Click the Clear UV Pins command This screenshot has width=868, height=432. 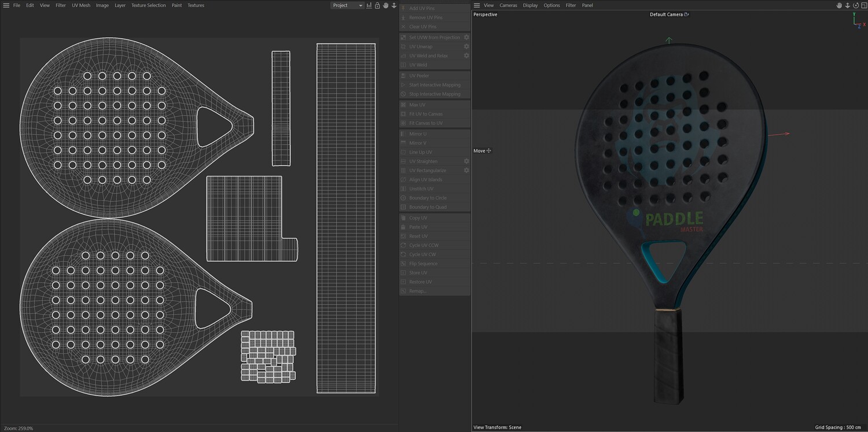(x=435, y=27)
